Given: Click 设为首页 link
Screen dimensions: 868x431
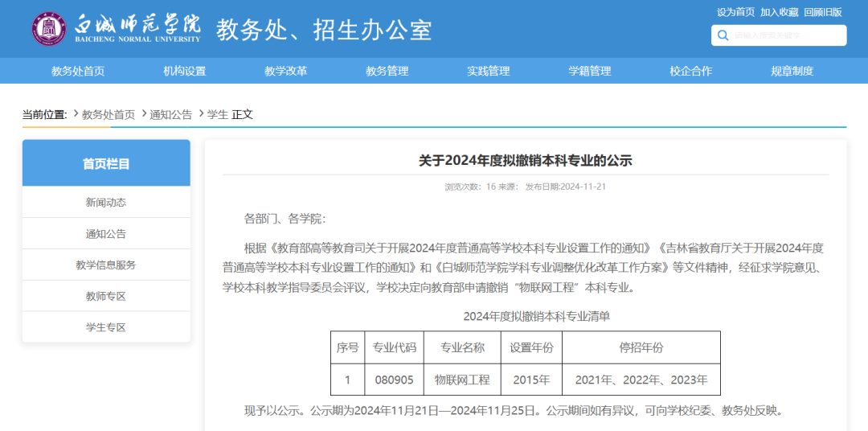Looking at the screenshot, I should click(735, 12).
